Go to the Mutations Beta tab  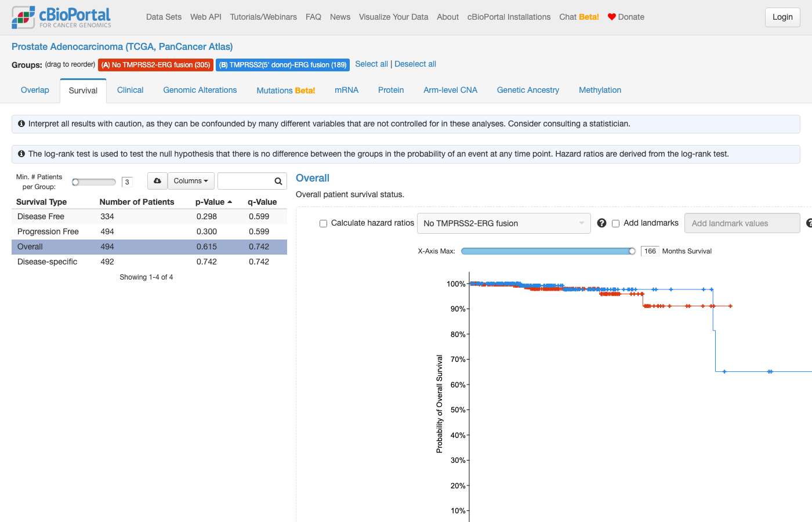286,90
